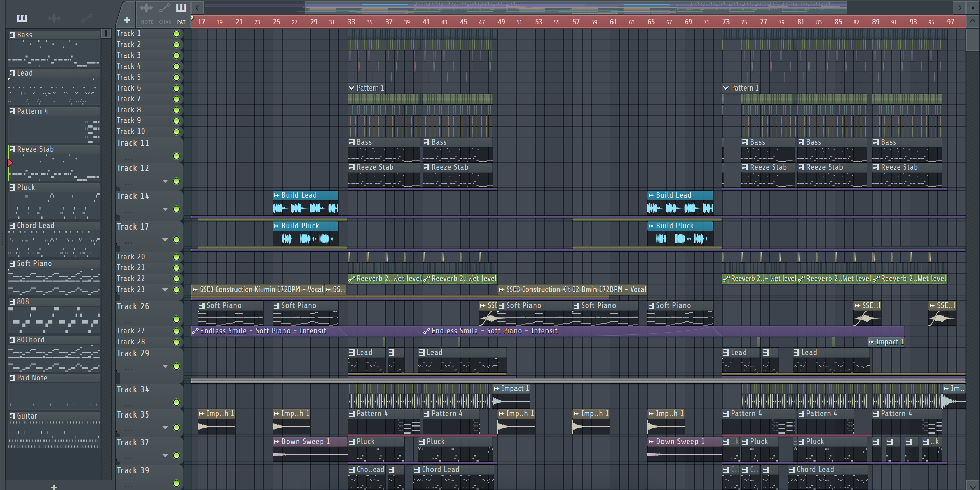Click Down Sweep 1 clip icon at bar 25

point(277,442)
